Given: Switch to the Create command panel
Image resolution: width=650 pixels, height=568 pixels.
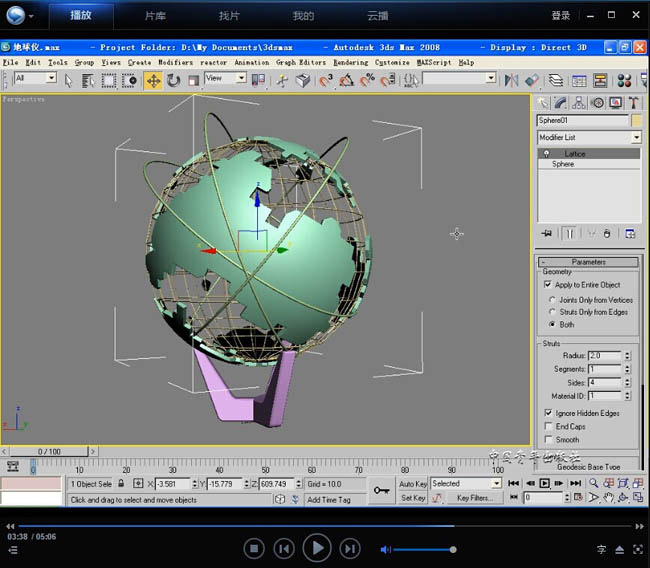Looking at the screenshot, I should (x=542, y=102).
